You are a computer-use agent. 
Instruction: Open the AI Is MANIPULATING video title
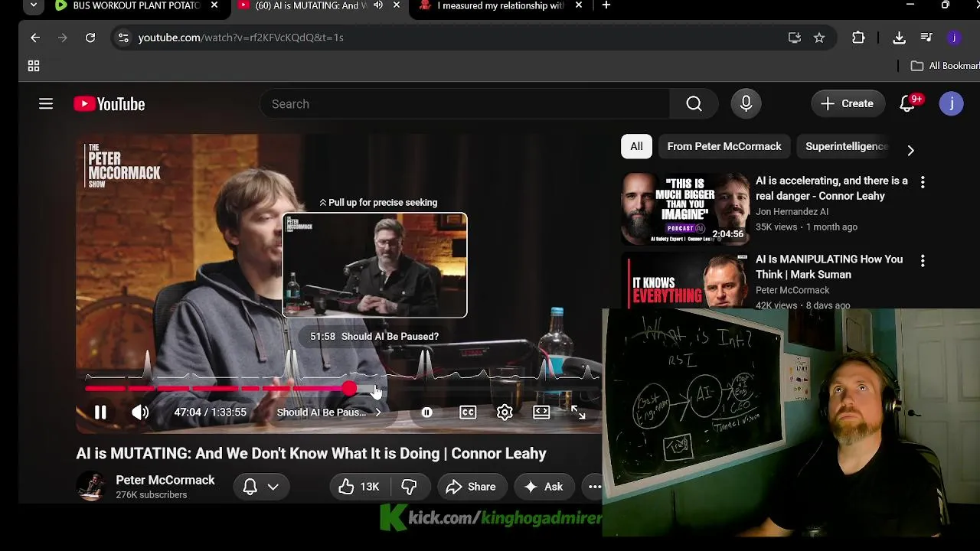tap(829, 267)
